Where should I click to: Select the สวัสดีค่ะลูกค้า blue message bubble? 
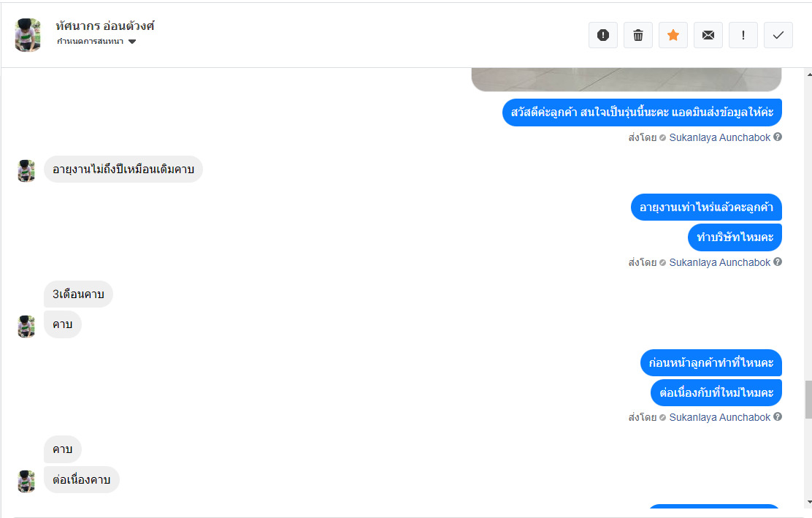(x=642, y=113)
